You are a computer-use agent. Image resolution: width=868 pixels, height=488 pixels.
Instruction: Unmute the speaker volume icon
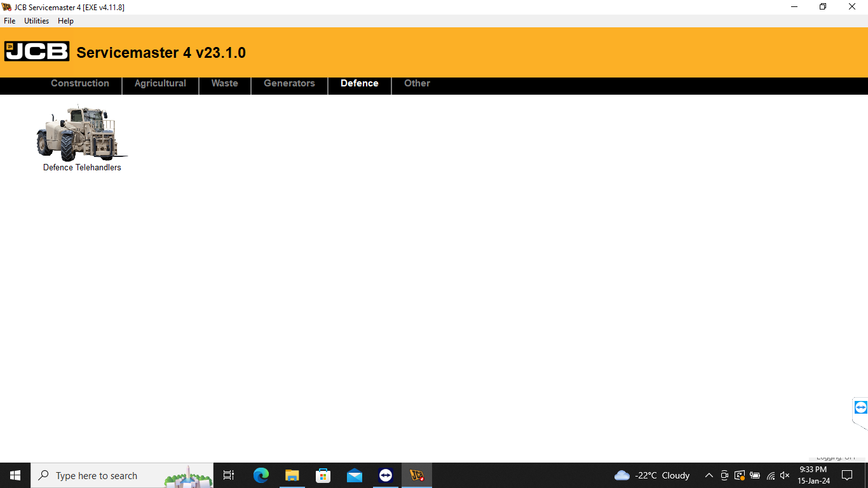pos(785,475)
